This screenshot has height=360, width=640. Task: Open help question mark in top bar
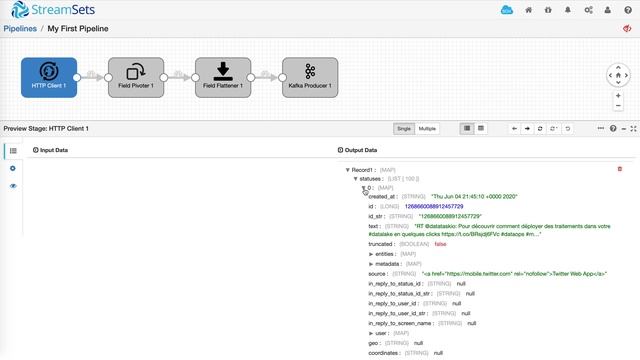[x=628, y=10]
